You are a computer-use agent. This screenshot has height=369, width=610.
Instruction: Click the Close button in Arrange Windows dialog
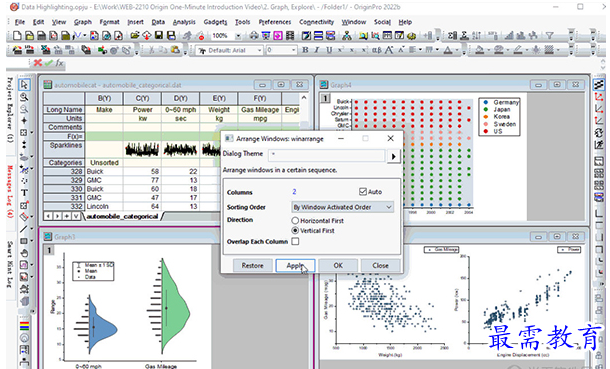pyautogui.click(x=380, y=266)
